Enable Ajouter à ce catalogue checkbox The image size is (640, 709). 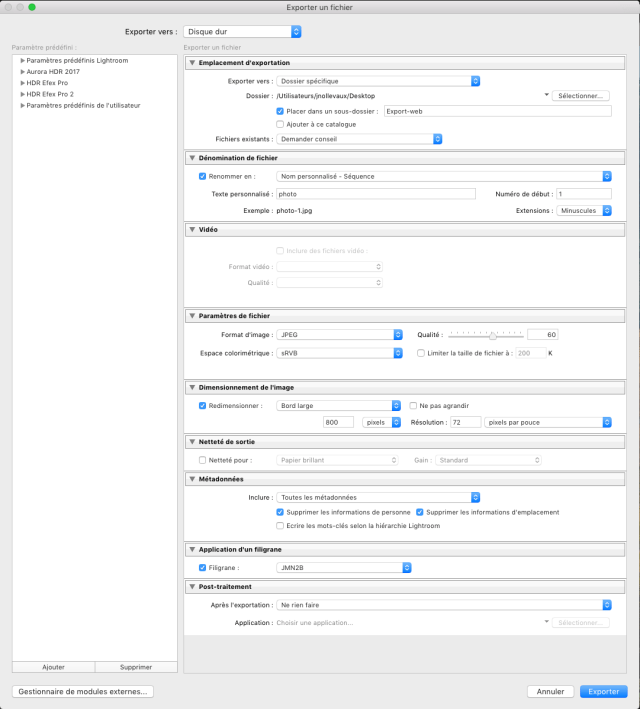point(280,124)
